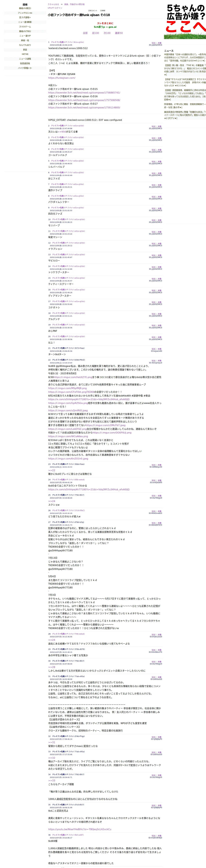
Task: Click the >>24 anchor in post 28
Action: [x=52, y=640]
